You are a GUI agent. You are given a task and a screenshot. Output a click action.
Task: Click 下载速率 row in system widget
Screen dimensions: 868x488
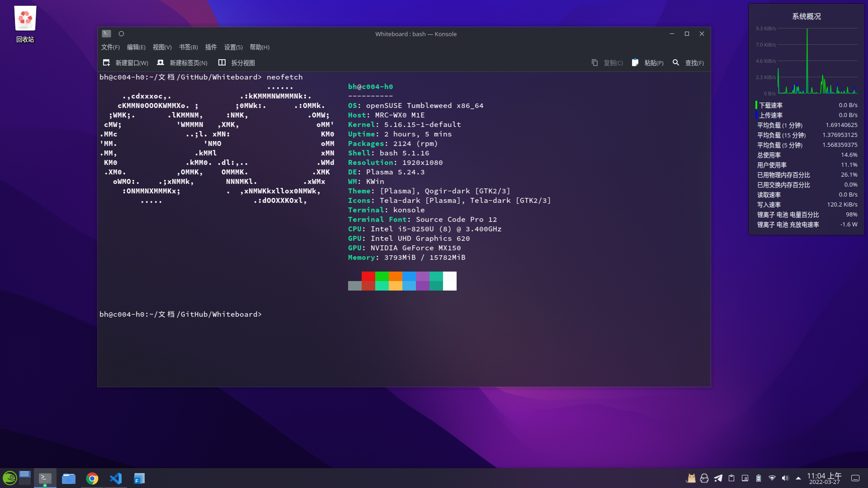tap(806, 105)
